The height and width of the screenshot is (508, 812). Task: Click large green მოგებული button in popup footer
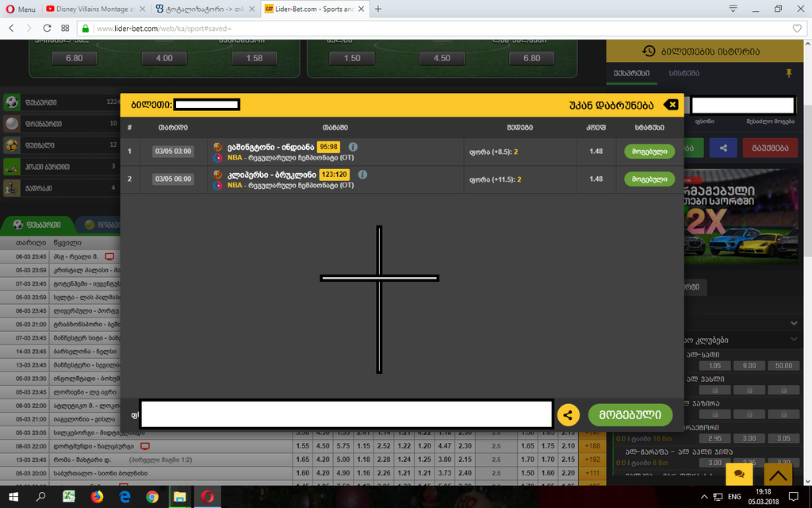630,414
